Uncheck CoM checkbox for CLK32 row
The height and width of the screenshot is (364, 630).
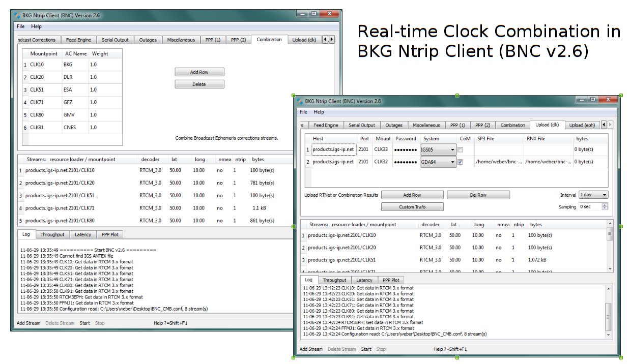[460, 162]
